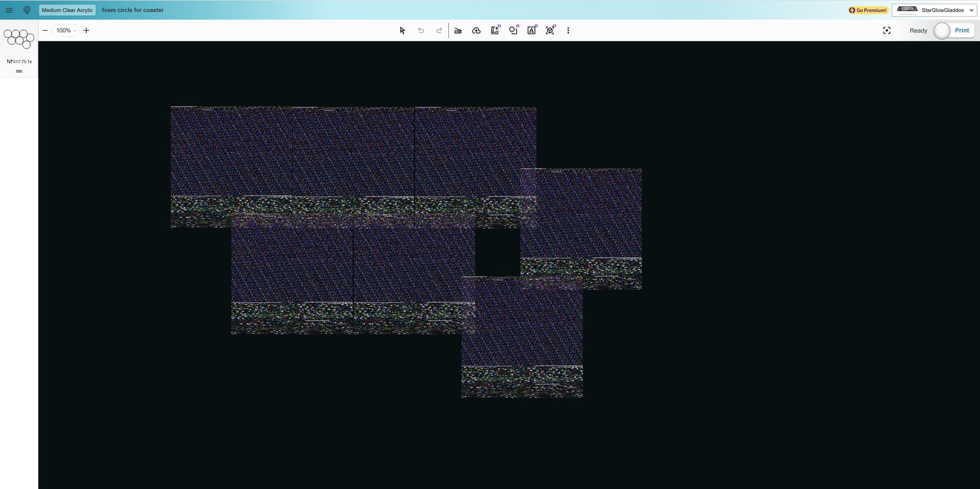Open the shapes tool icon
980x489 pixels.
(513, 31)
